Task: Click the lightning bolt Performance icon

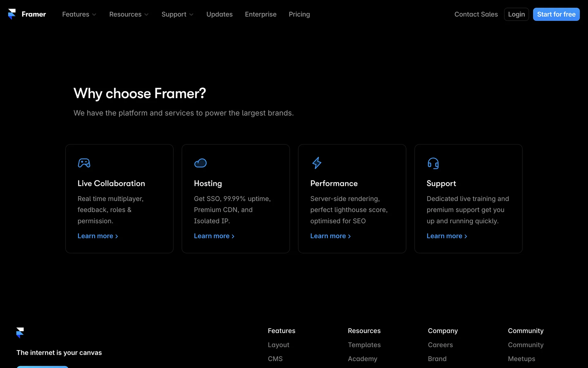Action: (317, 163)
